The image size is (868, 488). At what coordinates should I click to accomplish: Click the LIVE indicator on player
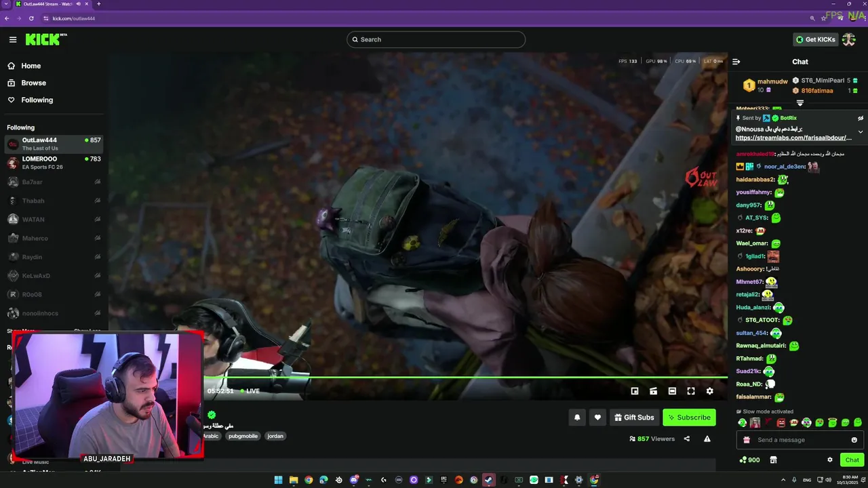tap(250, 391)
